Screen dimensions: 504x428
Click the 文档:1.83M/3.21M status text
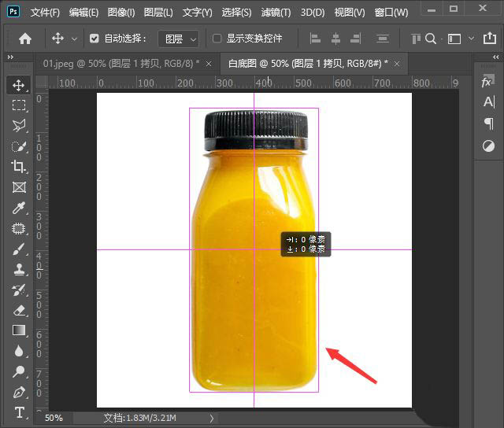tap(140, 418)
